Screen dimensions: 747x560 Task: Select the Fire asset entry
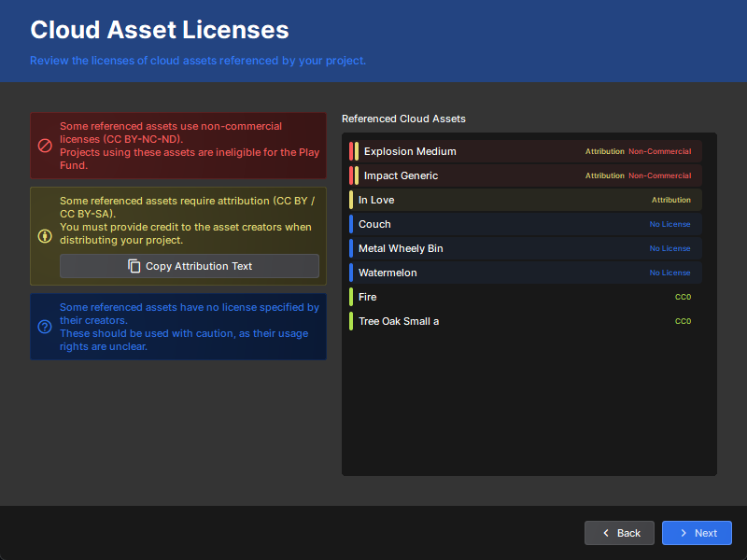tap(525, 297)
